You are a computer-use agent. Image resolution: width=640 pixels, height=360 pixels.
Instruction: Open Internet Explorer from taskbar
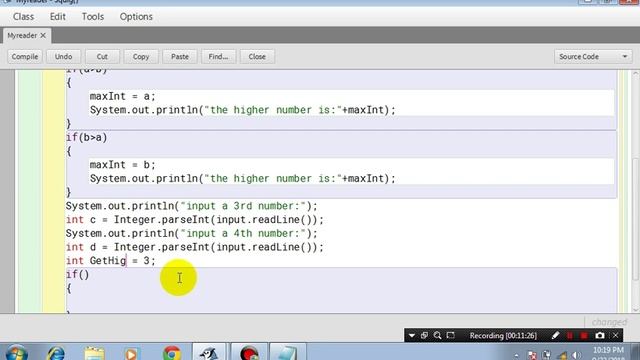(x=56, y=353)
